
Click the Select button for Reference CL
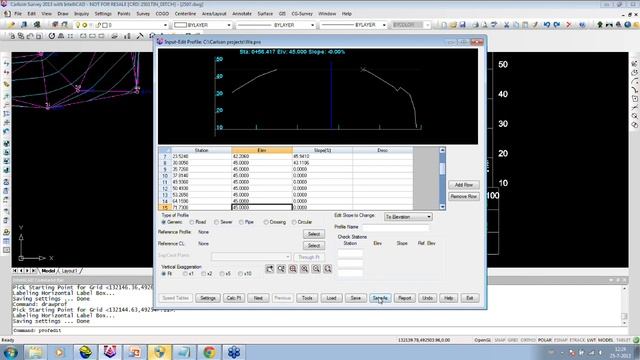point(314,245)
